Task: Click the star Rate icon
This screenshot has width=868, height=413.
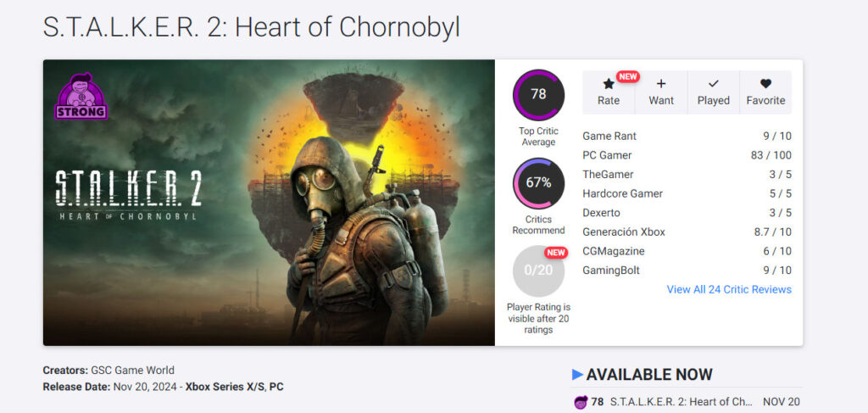Action: coord(608,84)
